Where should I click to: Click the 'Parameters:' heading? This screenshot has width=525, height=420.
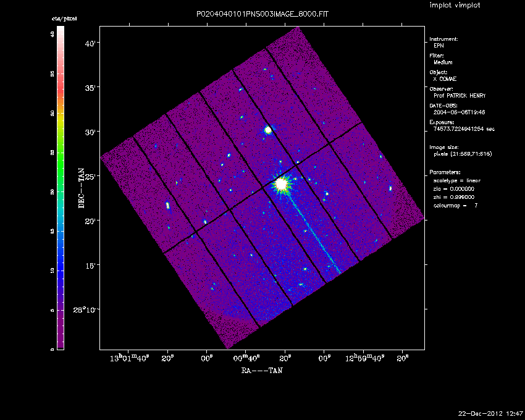click(x=445, y=172)
